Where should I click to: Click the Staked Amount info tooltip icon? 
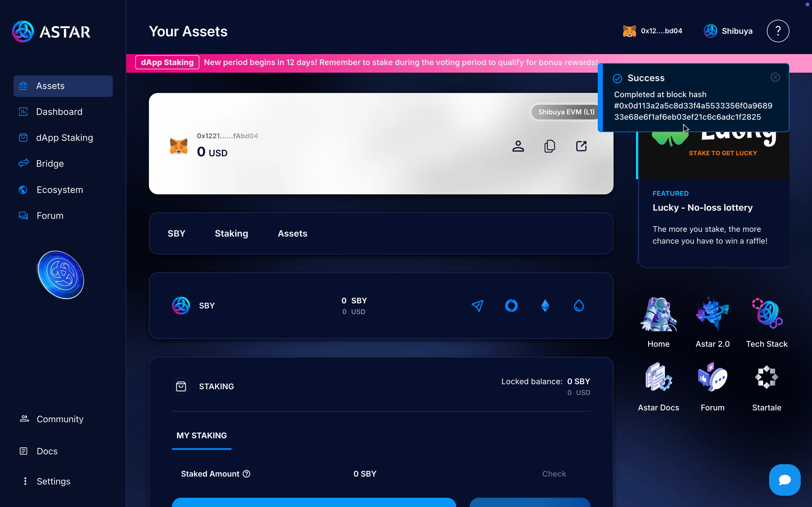pyautogui.click(x=247, y=474)
